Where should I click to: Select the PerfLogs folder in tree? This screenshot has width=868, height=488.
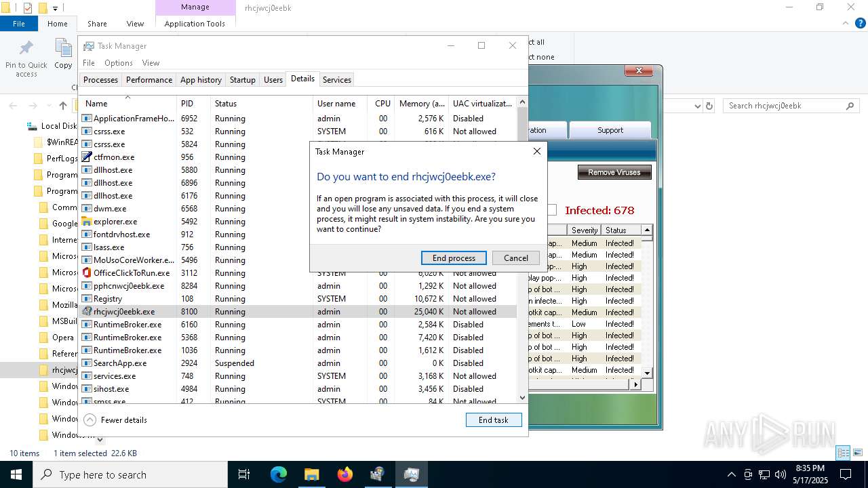pyautogui.click(x=56, y=159)
